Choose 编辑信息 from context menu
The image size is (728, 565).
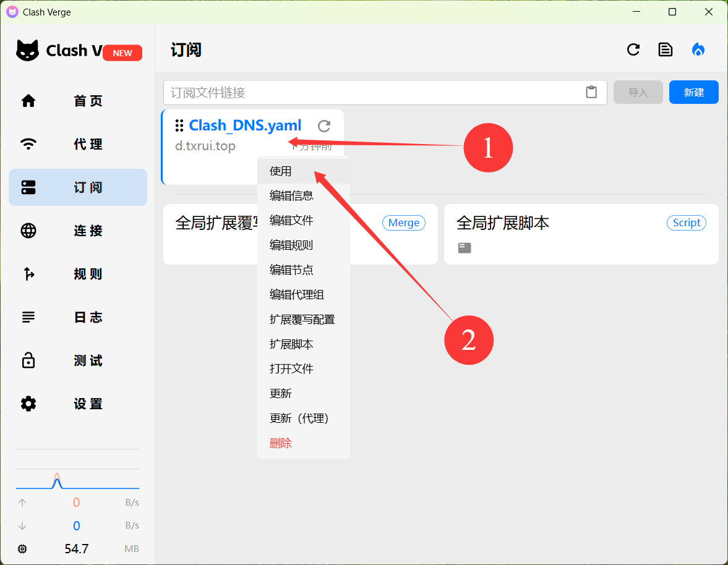point(291,196)
